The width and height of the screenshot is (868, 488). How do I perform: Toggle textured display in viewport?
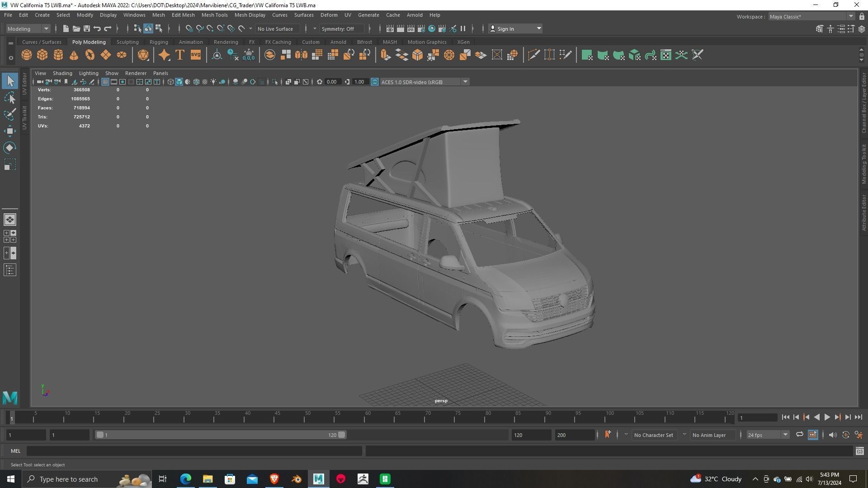point(205,82)
